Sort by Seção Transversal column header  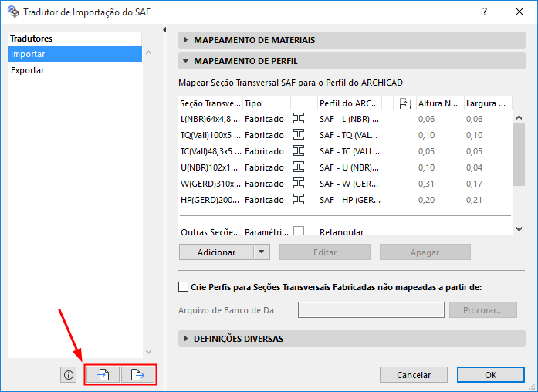coord(210,103)
